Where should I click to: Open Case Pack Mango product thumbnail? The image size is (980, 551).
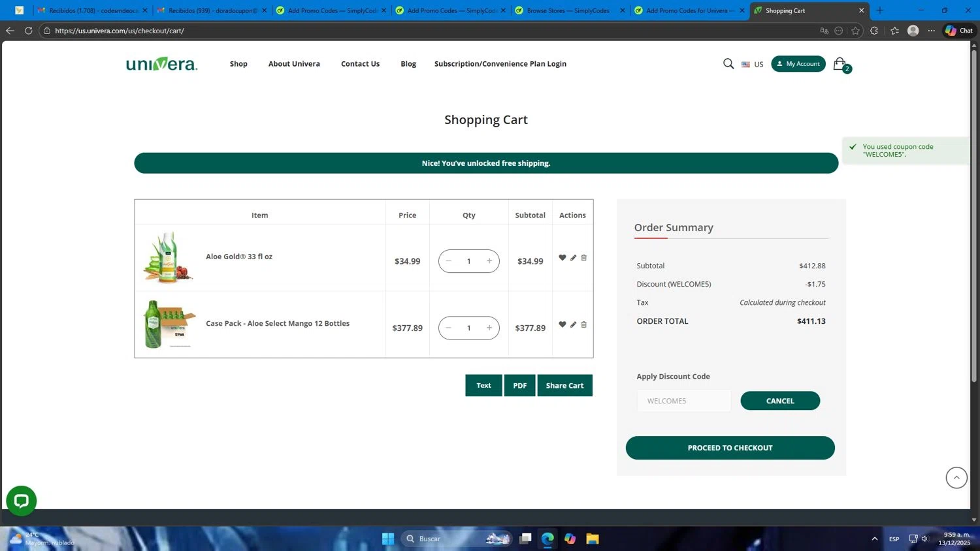tap(169, 324)
